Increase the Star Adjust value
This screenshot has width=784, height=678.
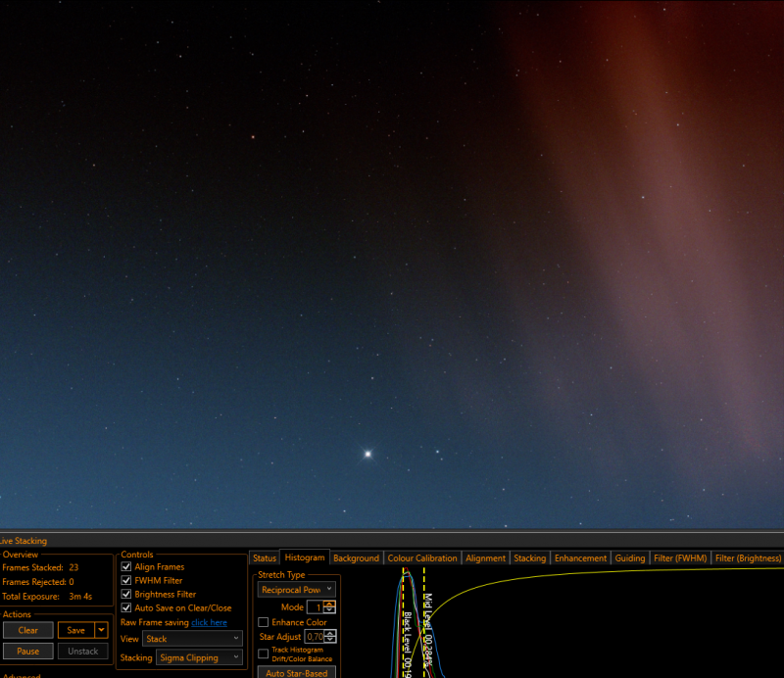330,633
